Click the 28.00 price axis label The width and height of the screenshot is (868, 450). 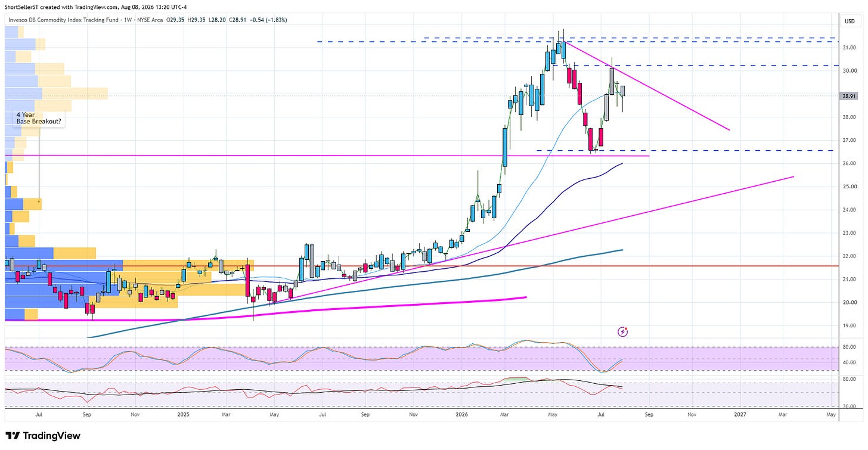[849, 117]
